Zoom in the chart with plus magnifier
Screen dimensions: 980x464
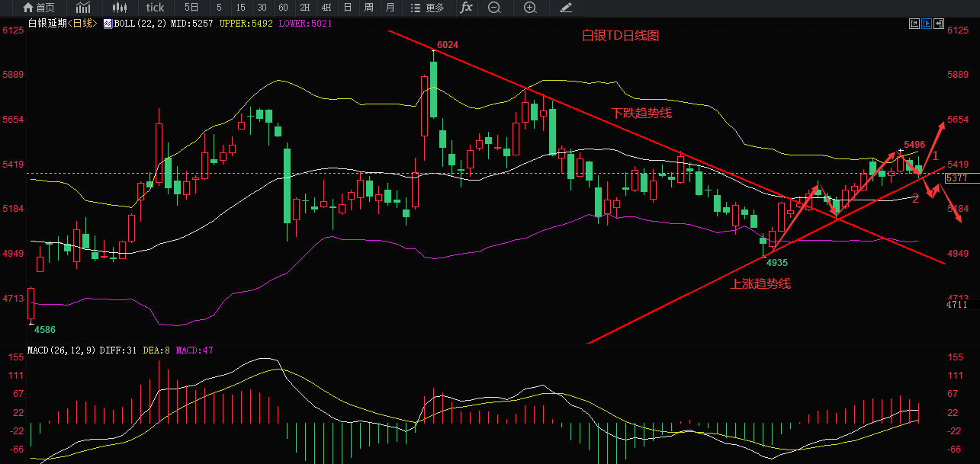[530, 8]
